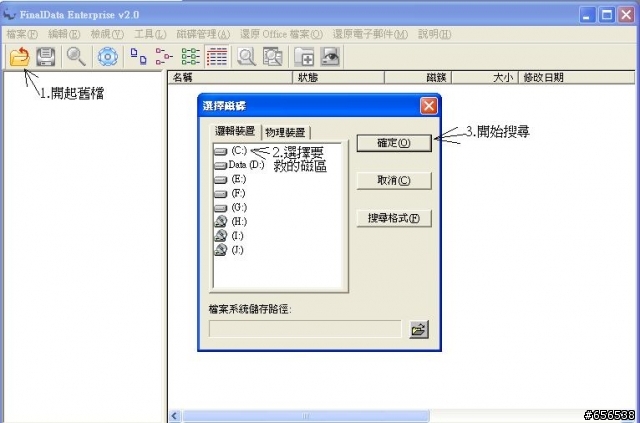Open the 還原電子郵件(M) menu
The height and width of the screenshot is (423, 640).
[x=370, y=34]
